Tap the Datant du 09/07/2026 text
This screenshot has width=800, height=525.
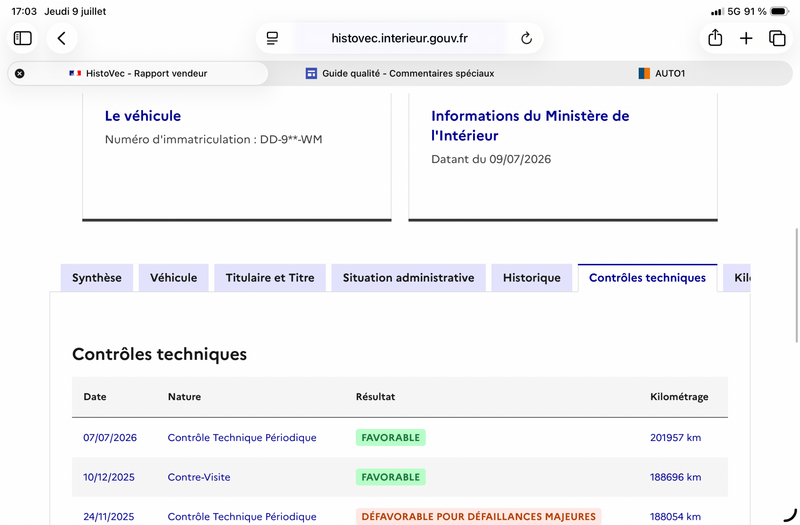pyautogui.click(x=491, y=159)
